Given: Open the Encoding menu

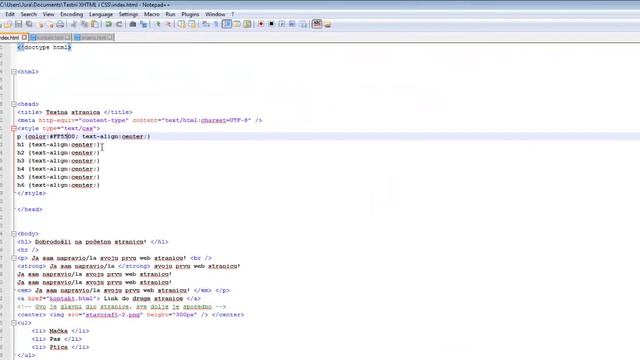Looking at the screenshot, I should coord(71,14).
